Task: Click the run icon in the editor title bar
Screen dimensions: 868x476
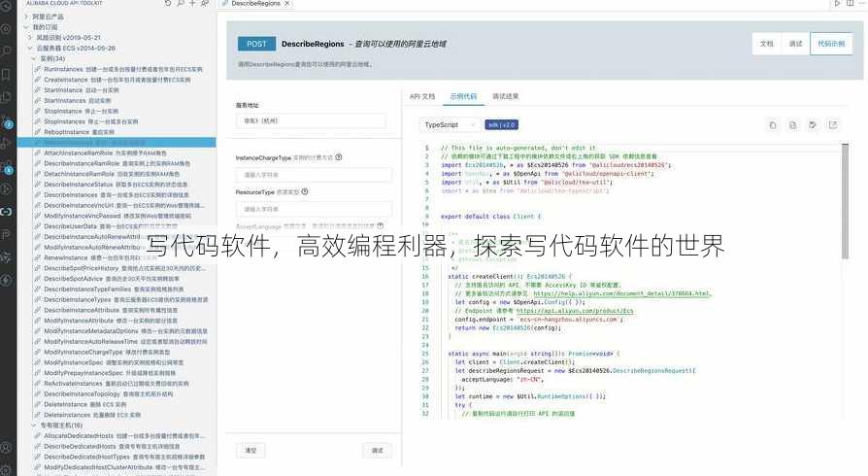Action: [x=837, y=3]
